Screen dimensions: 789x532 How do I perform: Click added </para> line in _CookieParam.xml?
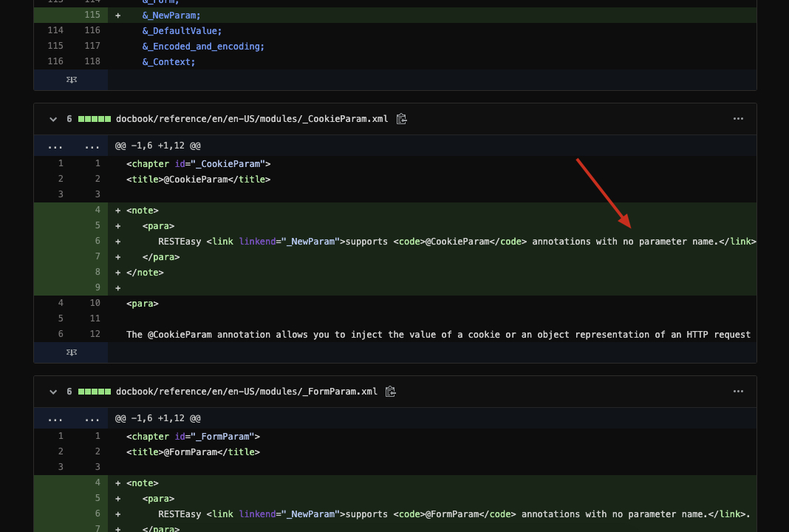tap(161, 258)
